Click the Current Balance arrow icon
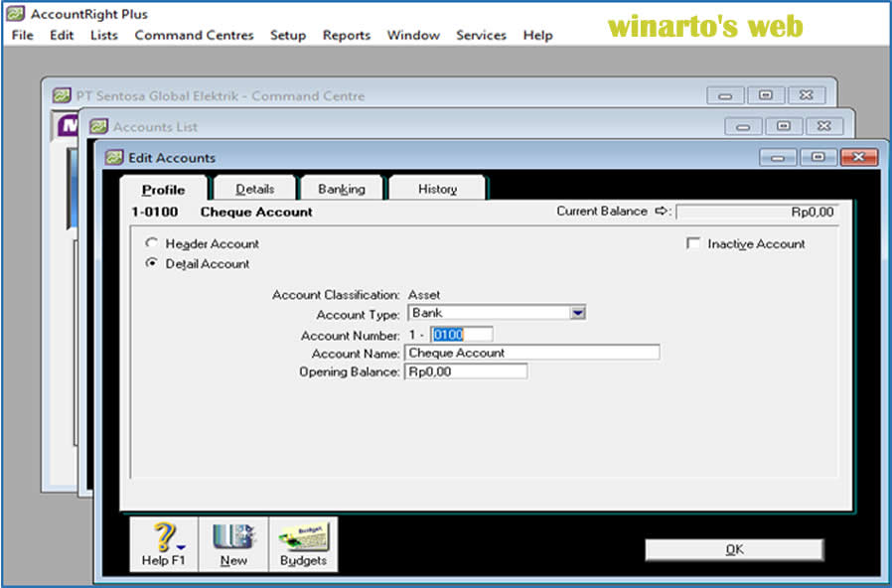 (x=661, y=211)
